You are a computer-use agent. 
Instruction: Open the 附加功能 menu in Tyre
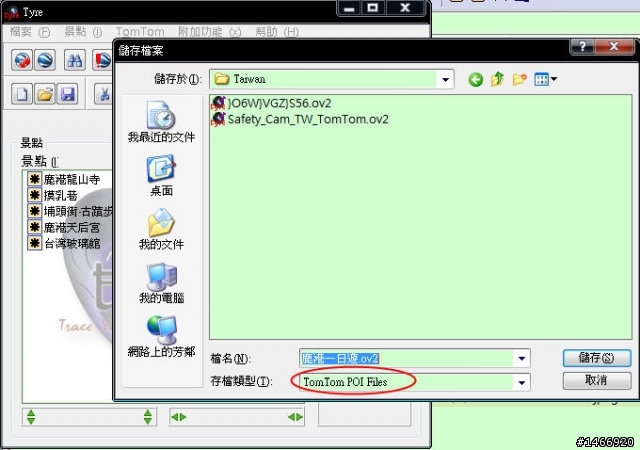tap(209, 32)
